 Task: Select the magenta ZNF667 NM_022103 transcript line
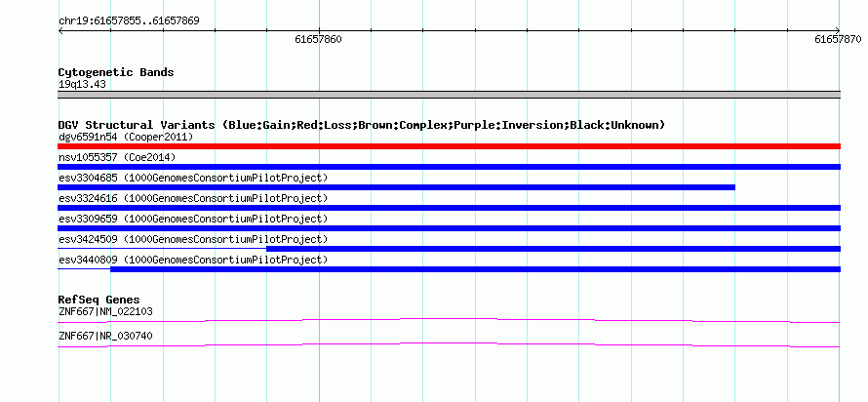[449, 320]
